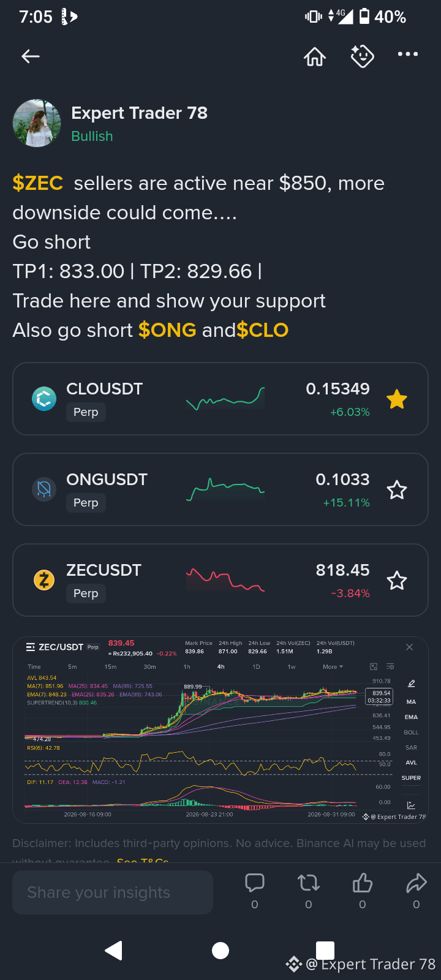Like the post with thumbs-up icon
441x980 pixels.
coord(363,883)
